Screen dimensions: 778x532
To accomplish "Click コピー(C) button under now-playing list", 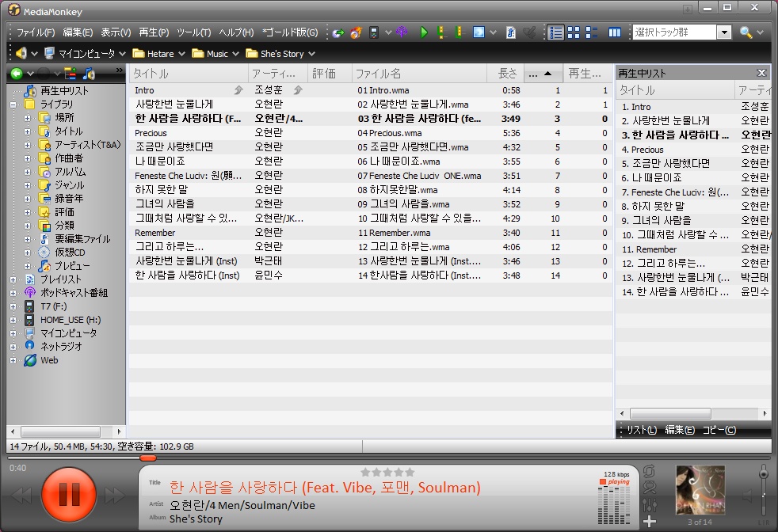I will click(719, 430).
